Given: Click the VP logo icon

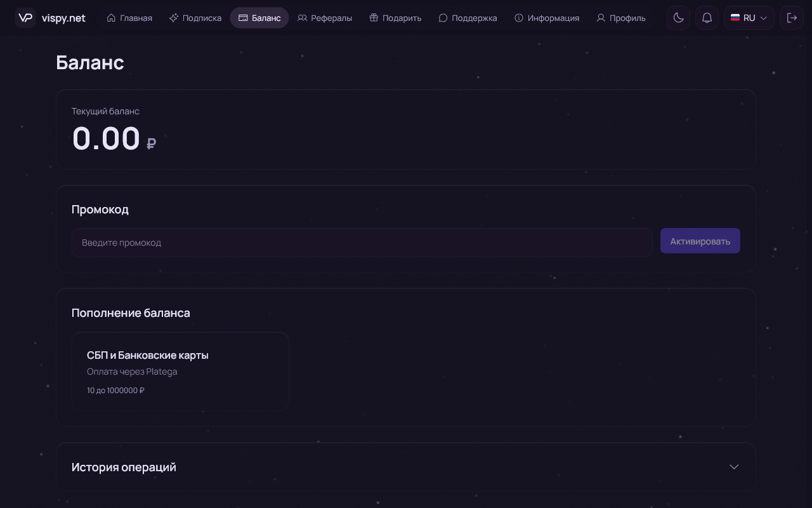Looking at the screenshot, I should (x=25, y=18).
